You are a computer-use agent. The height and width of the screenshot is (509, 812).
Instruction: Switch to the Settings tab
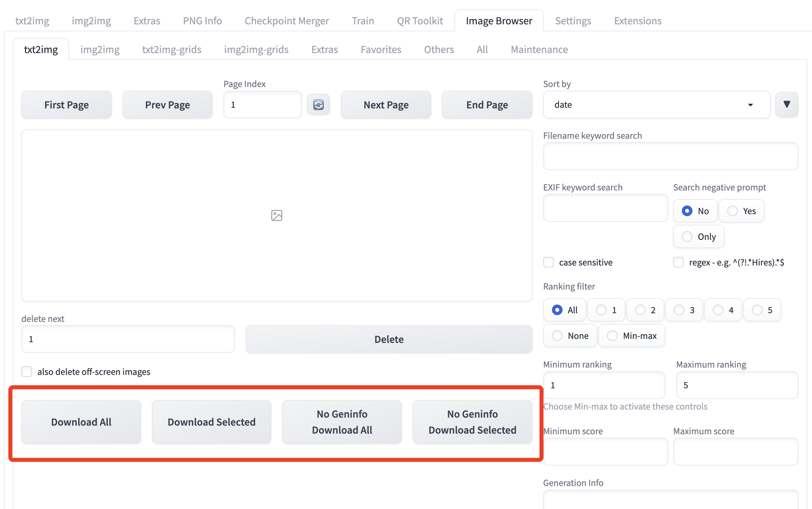(x=573, y=21)
